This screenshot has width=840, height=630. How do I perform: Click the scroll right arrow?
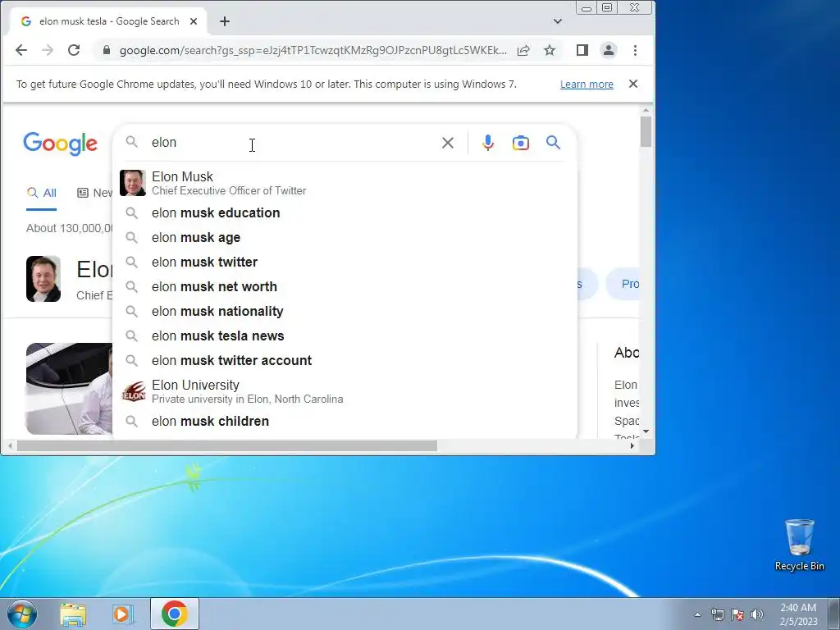[x=632, y=445]
